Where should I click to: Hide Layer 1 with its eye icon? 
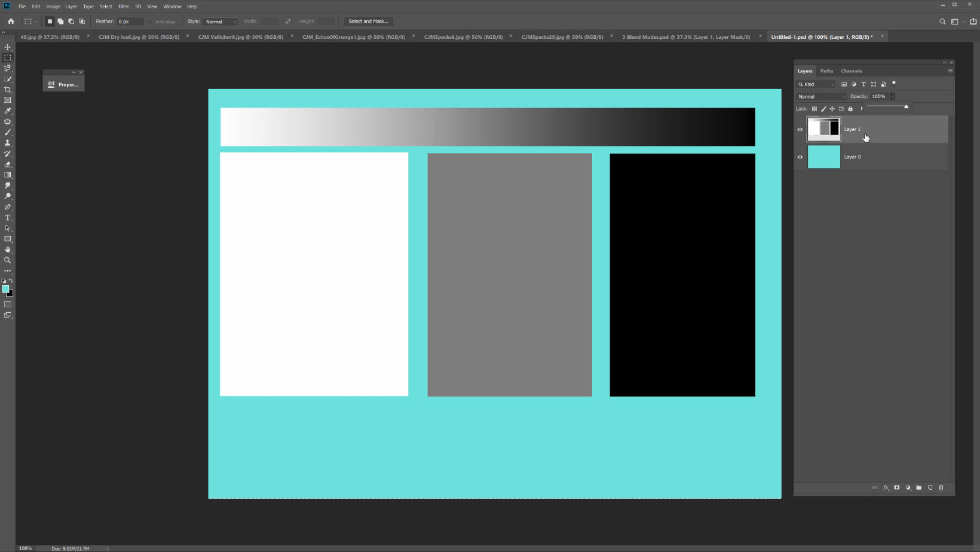click(x=800, y=129)
